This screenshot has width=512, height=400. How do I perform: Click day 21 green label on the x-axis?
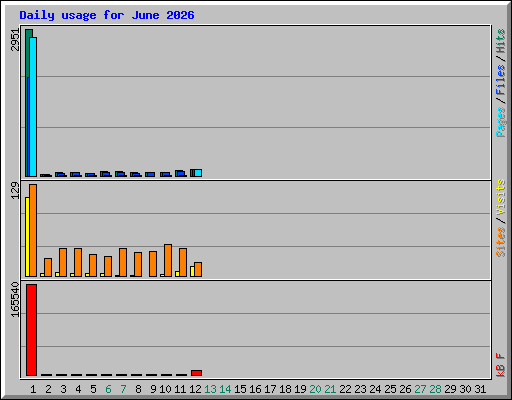[330, 389]
